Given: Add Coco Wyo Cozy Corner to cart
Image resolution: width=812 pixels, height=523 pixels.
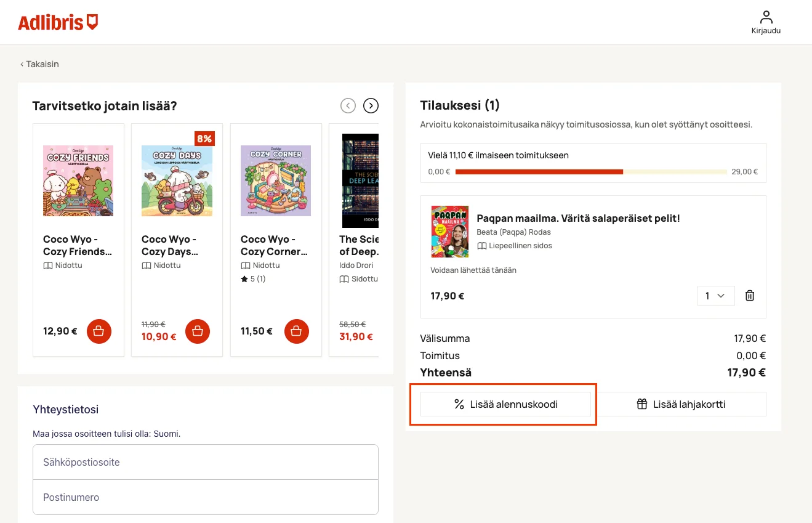Looking at the screenshot, I should coord(297,331).
